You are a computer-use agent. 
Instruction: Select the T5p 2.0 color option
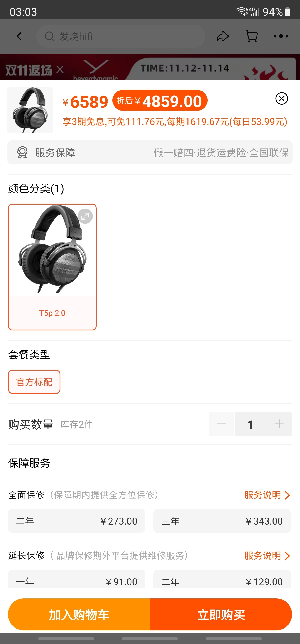[52, 267]
